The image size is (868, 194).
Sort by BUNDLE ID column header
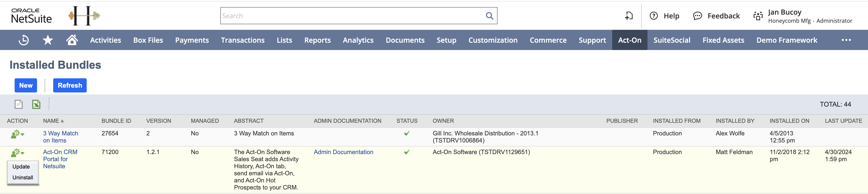click(x=116, y=121)
